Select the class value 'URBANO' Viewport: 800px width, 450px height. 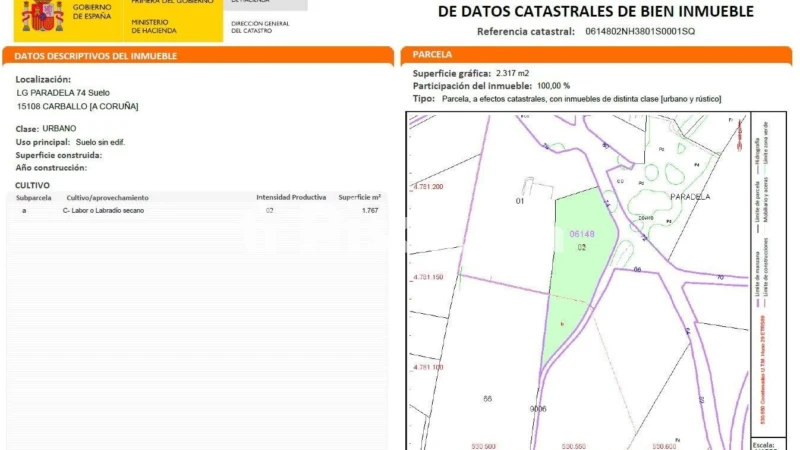click(x=59, y=129)
